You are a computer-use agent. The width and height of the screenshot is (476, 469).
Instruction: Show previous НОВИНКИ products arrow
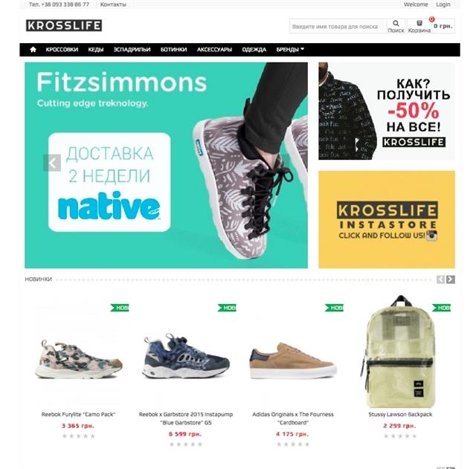click(441, 279)
